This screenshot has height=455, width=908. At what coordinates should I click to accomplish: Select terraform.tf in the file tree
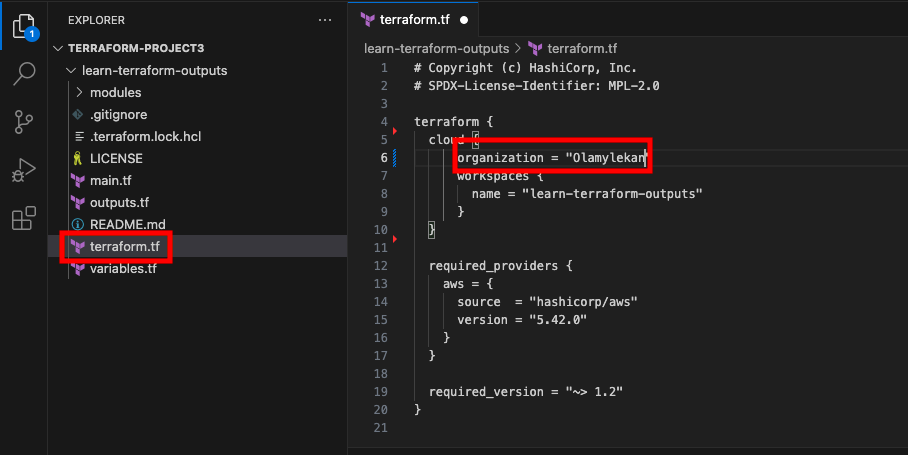pos(125,247)
